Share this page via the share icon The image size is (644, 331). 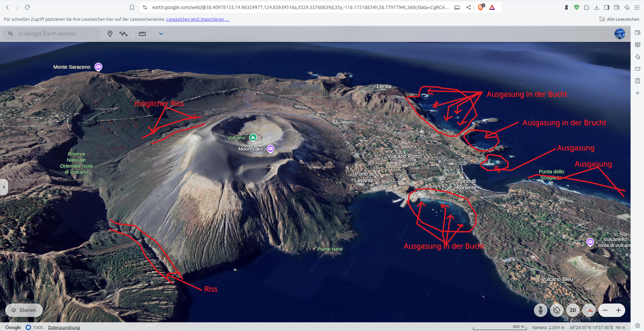[x=468, y=7]
